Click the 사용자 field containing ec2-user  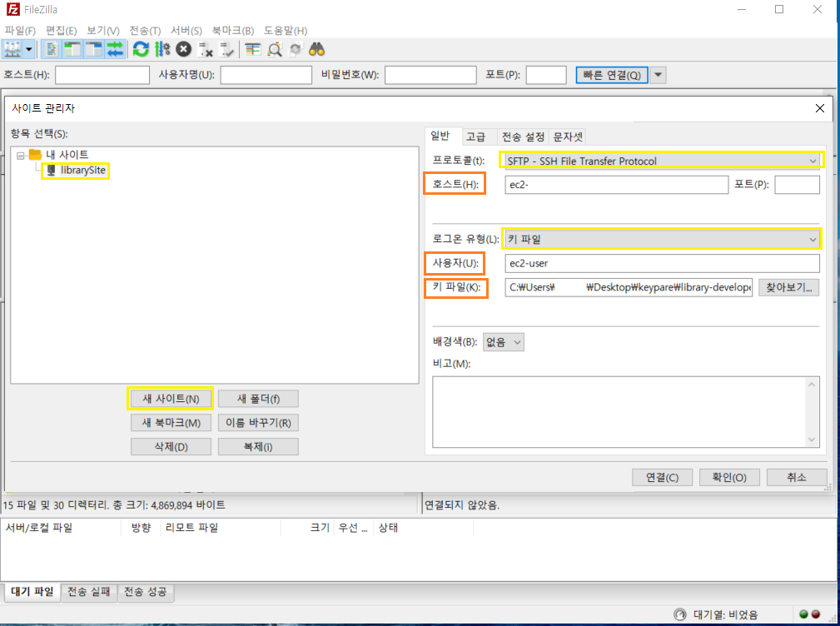(x=662, y=263)
